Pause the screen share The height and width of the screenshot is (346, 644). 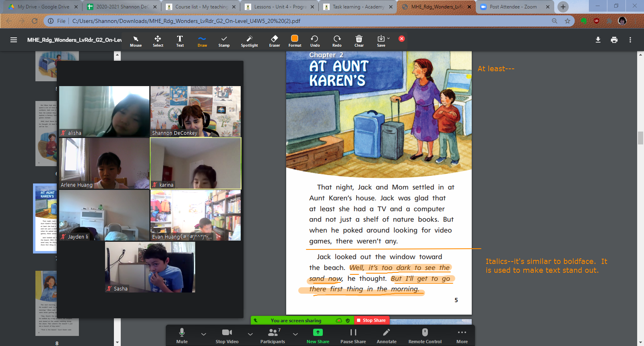tap(353, 336)
